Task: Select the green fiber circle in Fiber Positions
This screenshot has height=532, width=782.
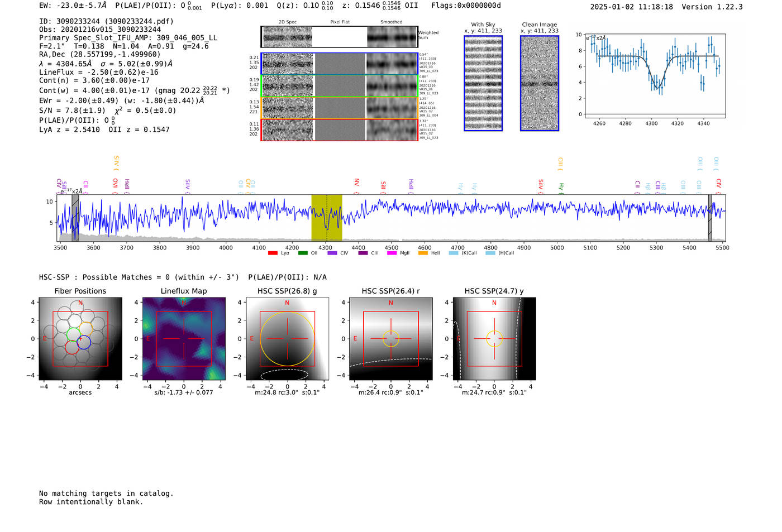Action: [x=74, y=334]
